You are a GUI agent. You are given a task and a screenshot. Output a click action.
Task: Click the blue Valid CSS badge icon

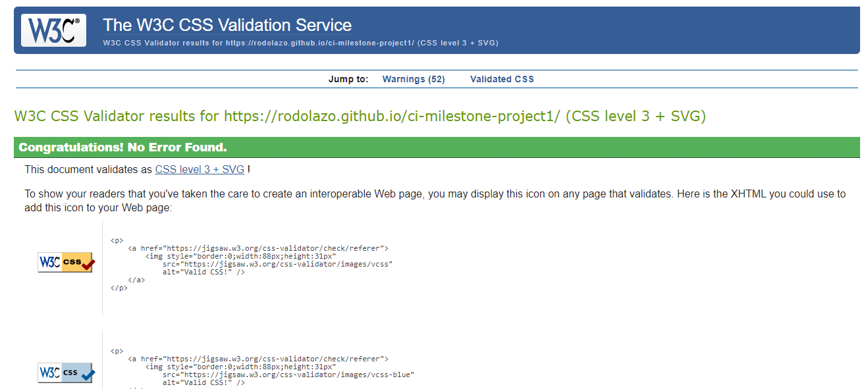[67, 373]
